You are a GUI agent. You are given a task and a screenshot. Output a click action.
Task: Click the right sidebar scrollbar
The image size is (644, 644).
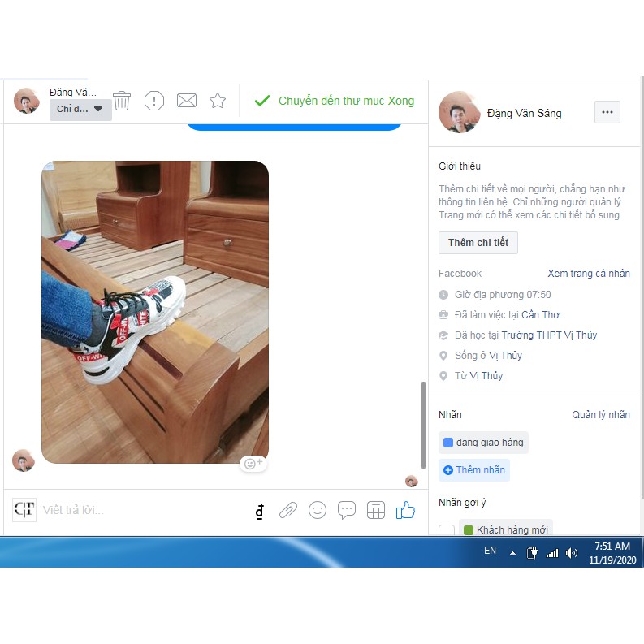(x=642, y=287)
